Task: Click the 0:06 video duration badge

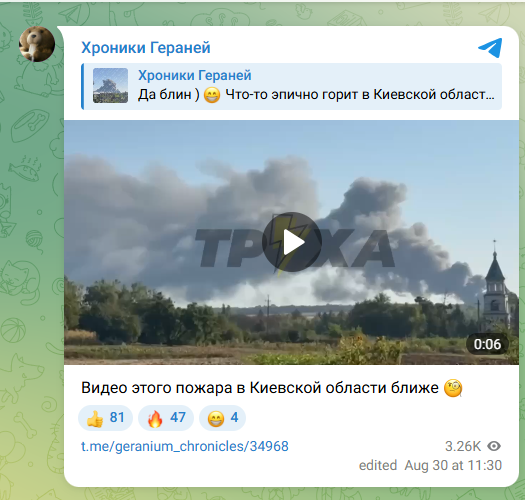Action: pos(487,344)
